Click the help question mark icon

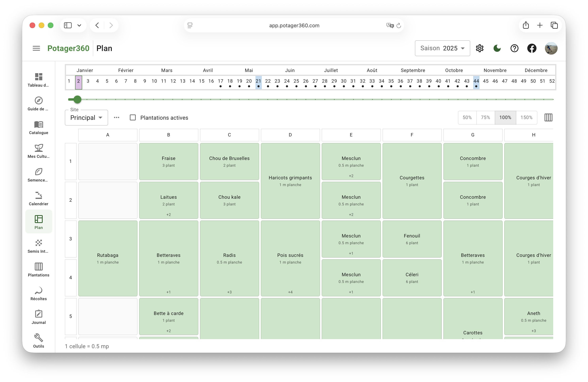(514, 48)
